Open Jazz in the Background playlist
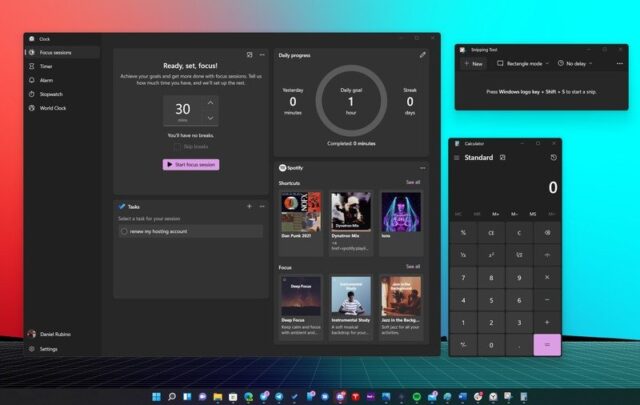The image size is (640, 405). coord(401,296)
